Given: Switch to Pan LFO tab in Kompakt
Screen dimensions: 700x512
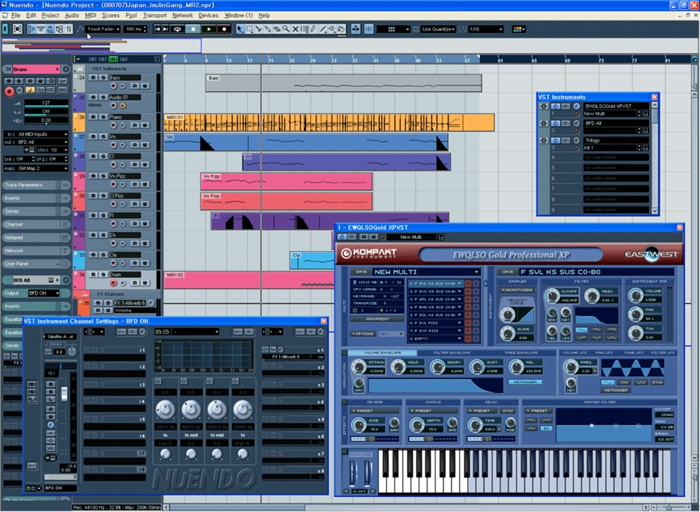Looking at the screenshot, I should [x=604, y=353].
